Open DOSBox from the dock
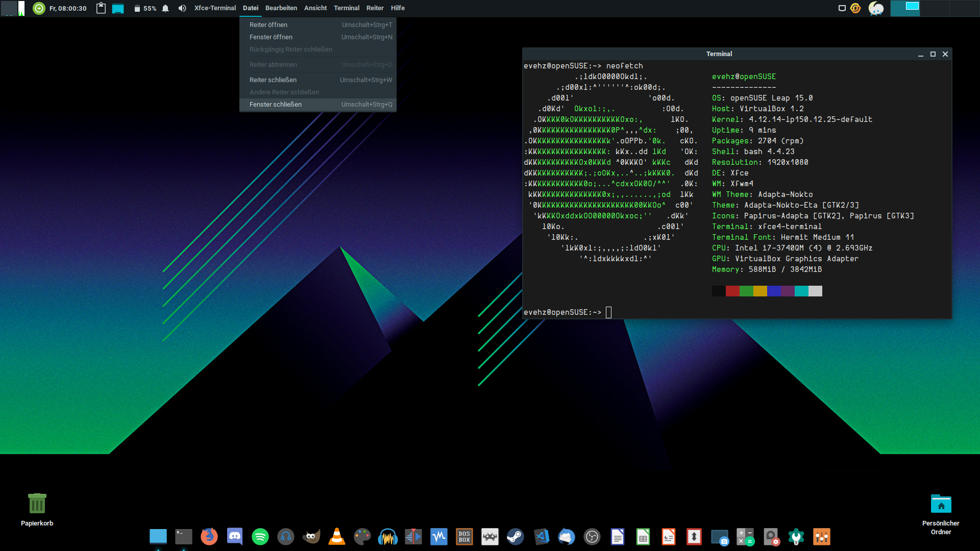The image size is (980, 551). pos(464,537)
